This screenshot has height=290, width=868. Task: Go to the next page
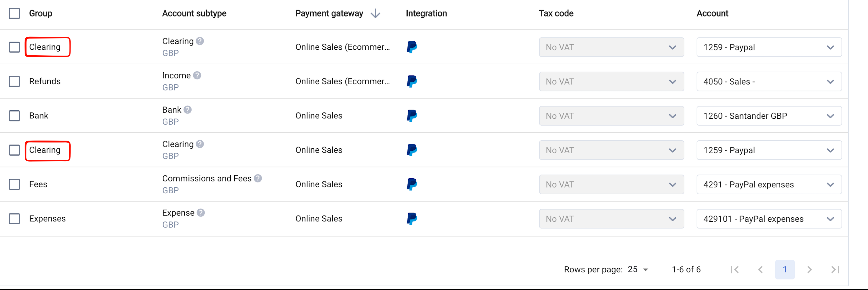click(x=809, y=270)
